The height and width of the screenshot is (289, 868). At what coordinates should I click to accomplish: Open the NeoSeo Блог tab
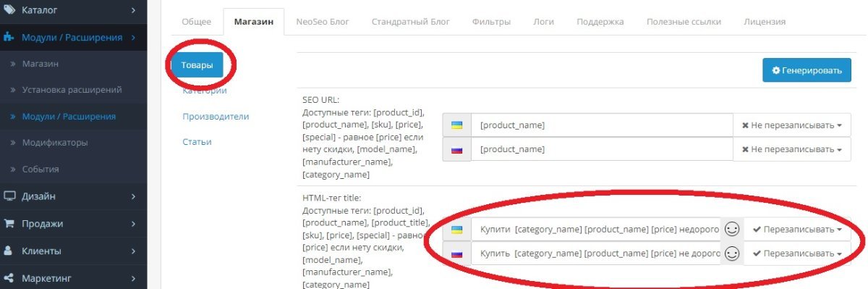pos(323,22)
